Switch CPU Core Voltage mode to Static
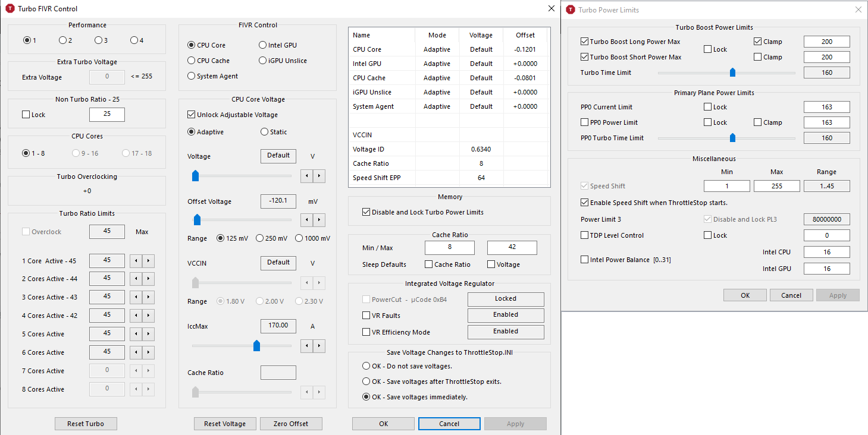Viewport: 868px width, 435px height. pyautogui.click(x=274, y=132)
